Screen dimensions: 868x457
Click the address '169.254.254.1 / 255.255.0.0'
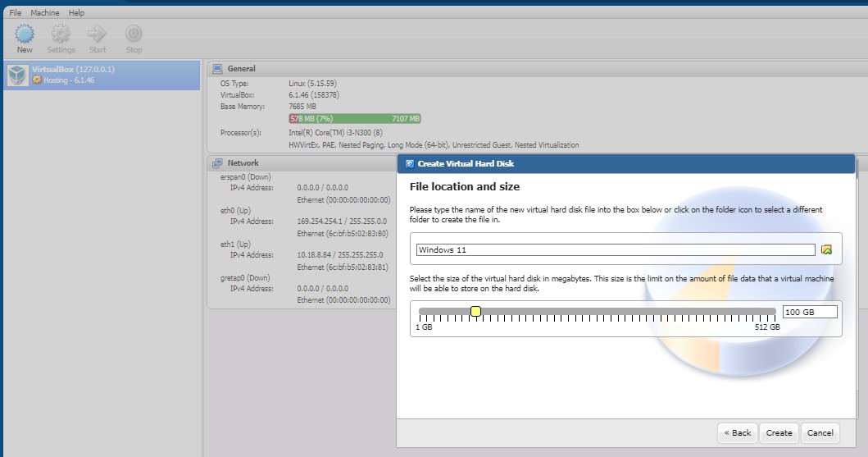342,221
